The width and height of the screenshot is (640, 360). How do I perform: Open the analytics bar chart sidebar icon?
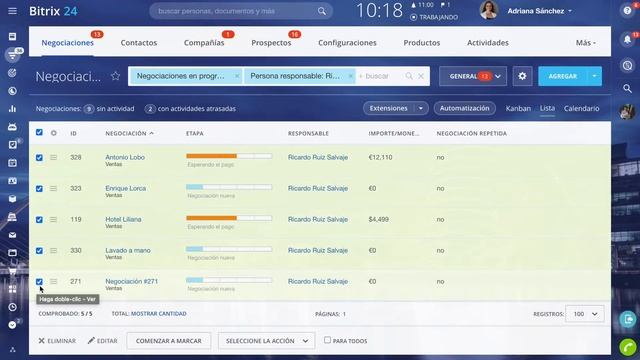click(12, 109)
